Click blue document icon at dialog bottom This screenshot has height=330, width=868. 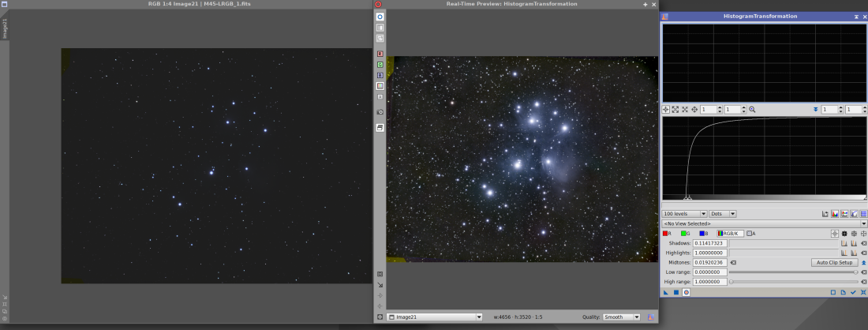[843, 292]
